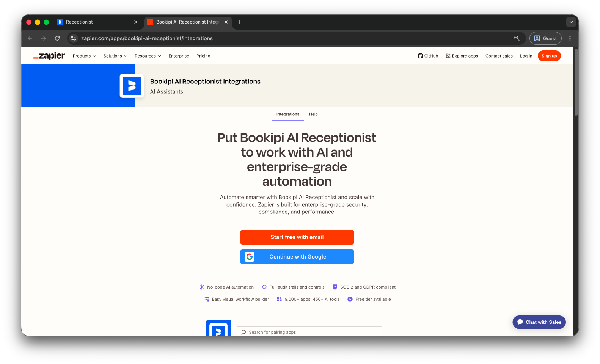Open the browser three-dot menu
This screenshot has width=600, height=364.
570,38
